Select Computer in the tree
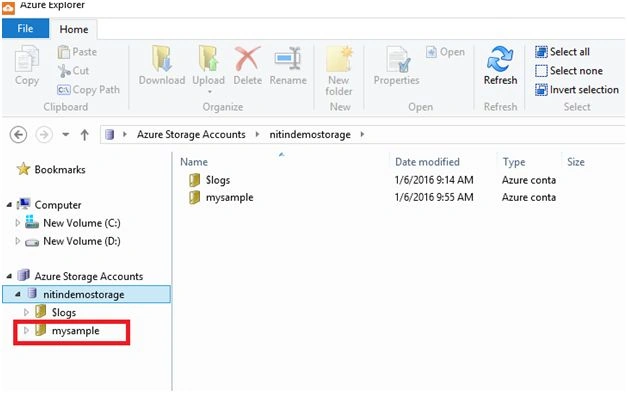The height and width of the screenshot is (393, 627). coord(49,205)
